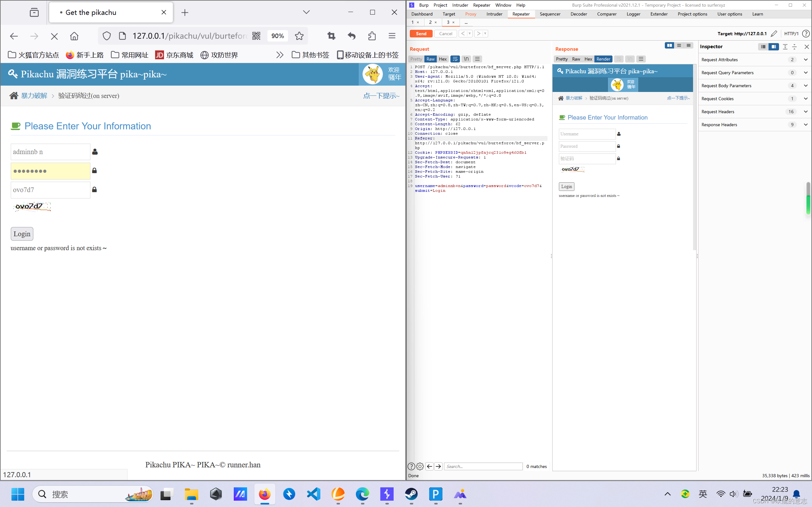Open Response pane hamburger menu

click(x=641, y=59)
